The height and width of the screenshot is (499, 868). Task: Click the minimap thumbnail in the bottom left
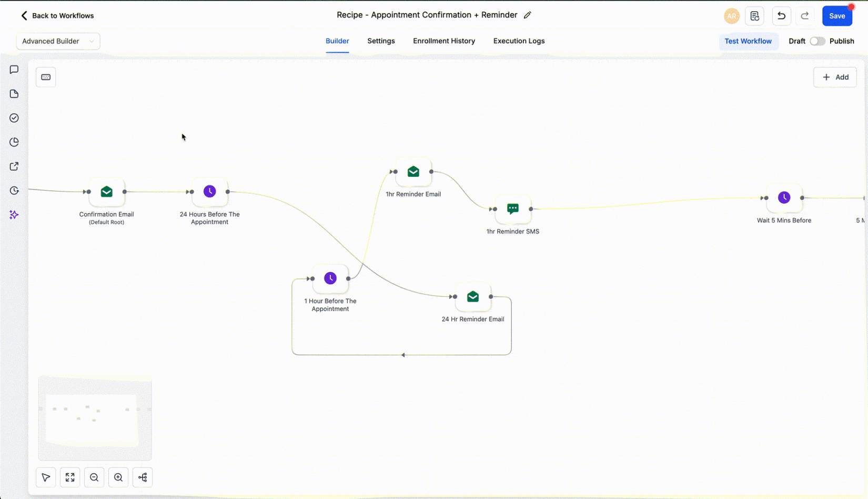coord(95,418)
